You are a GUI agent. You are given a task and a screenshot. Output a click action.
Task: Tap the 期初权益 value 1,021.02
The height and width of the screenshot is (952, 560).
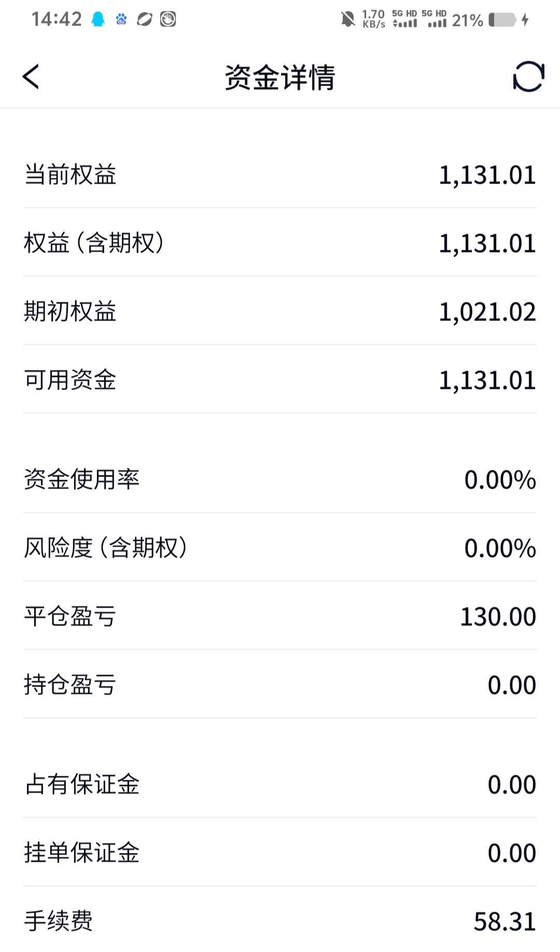click(x=487, y=312)
